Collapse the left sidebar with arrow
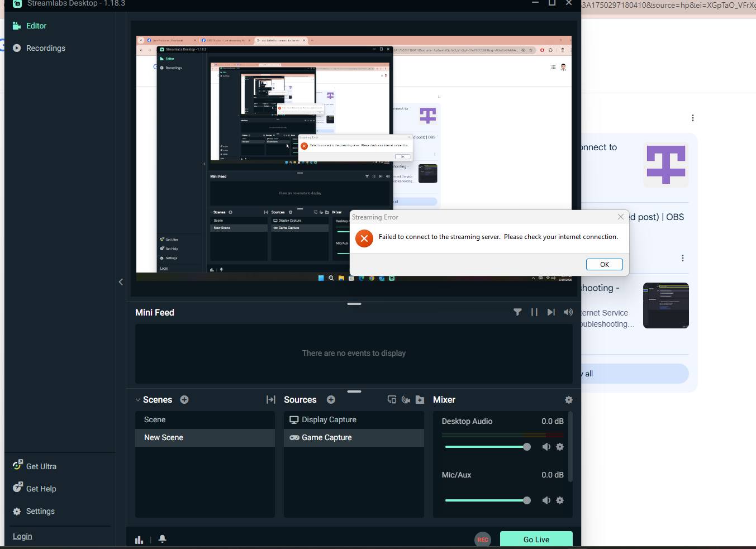This screenshot has width=756, height=549. pos(121,282)
